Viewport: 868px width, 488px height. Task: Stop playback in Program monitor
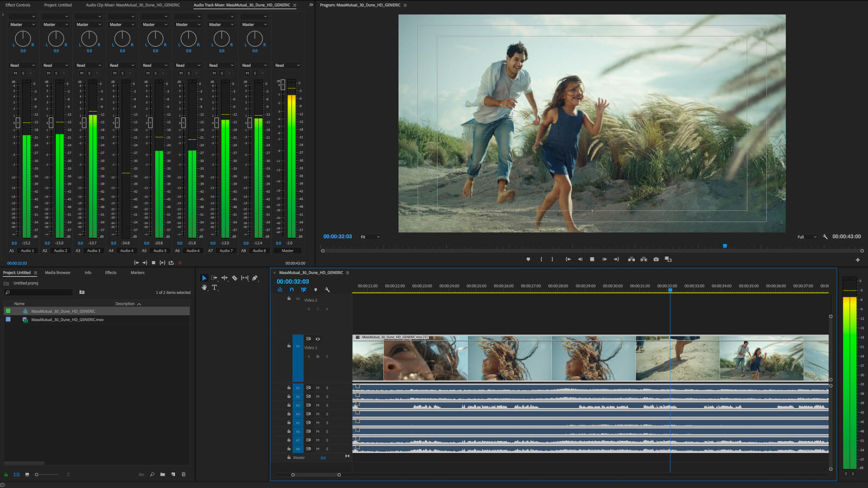coord(592,259)
